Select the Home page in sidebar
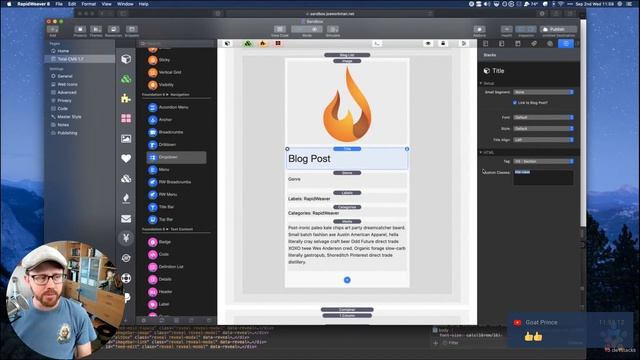640x360 pixels. tap(63, 51)
